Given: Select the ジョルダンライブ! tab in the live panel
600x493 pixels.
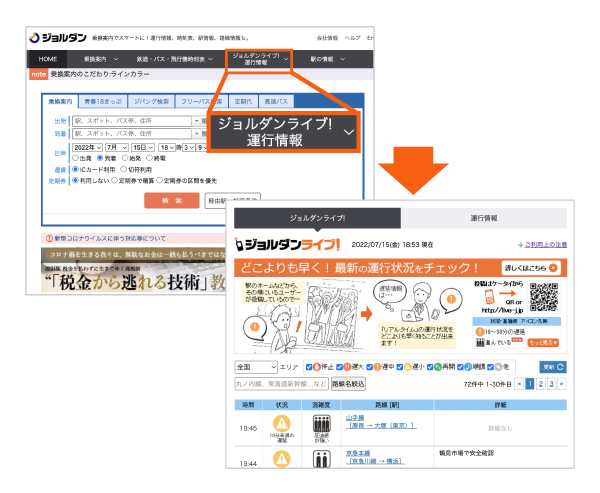Looking at the screenshot, I should (317, 218).
